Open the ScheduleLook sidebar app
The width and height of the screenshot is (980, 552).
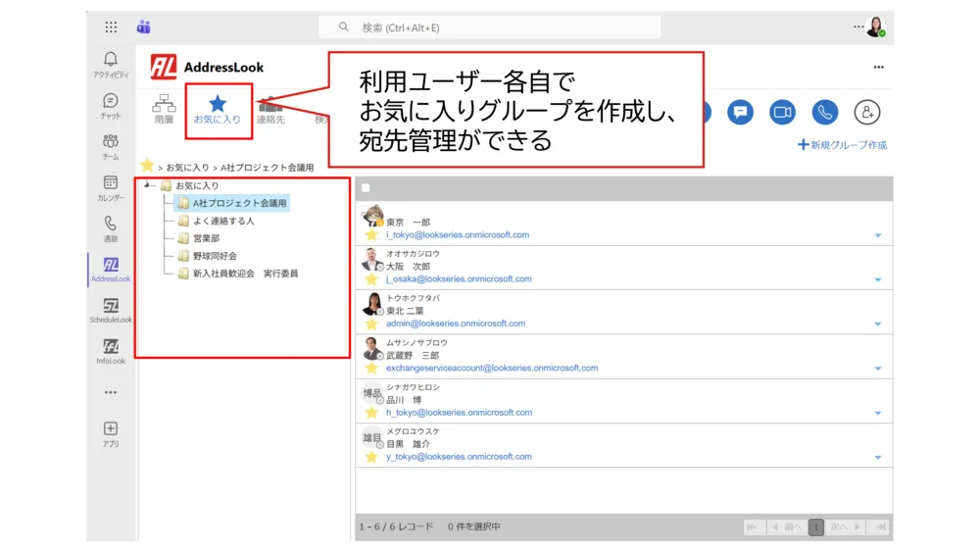[x=111, y=311]
